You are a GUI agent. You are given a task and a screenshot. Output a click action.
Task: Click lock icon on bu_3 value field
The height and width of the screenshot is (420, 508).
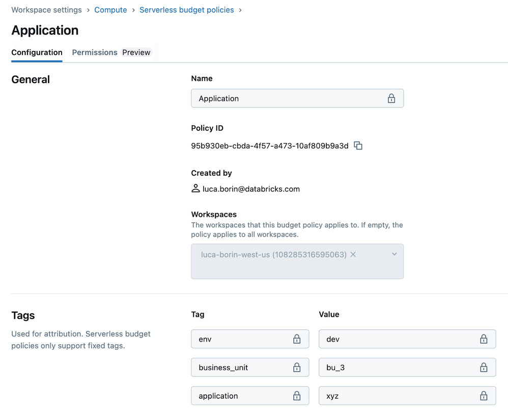484,368
